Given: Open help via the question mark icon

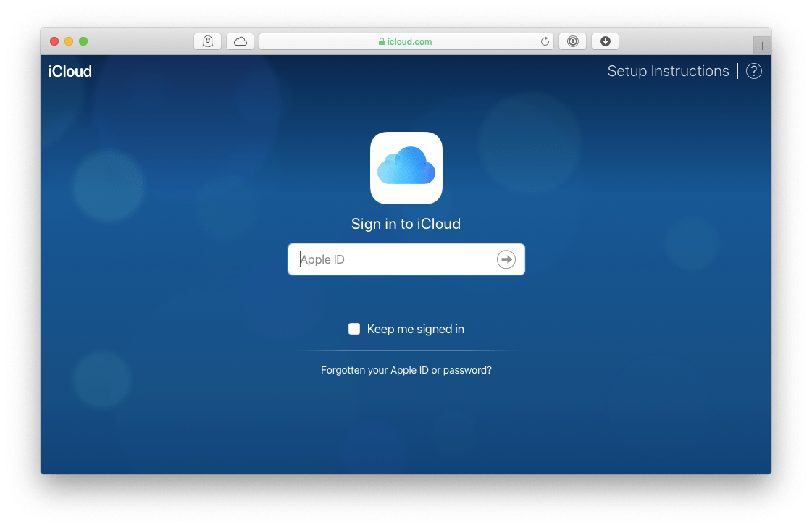Looking at the screenshot, I should pyautogui.click(x=753, y=71).
